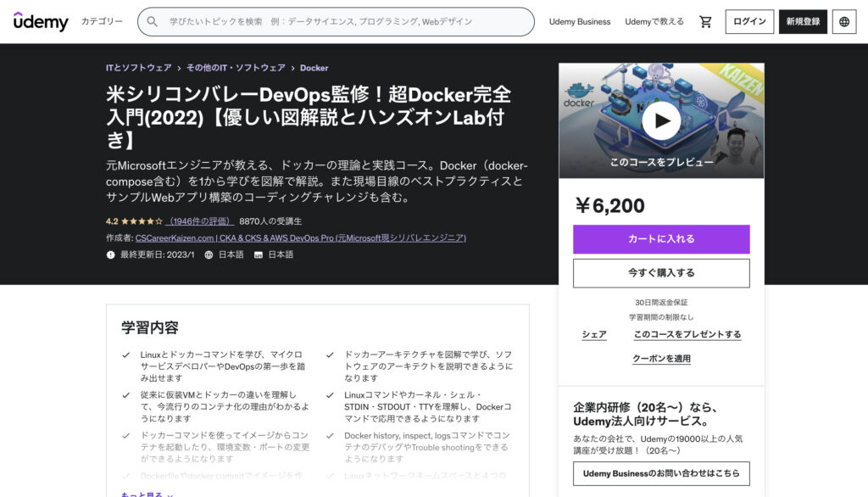Click the ￥6,200 price
868x497 pixels.
coord(609,205)
